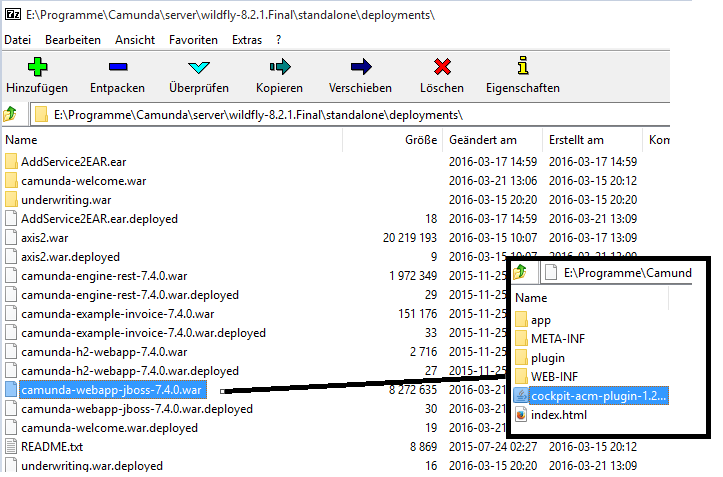This screenshot has height=477, width=723.
Task: Click the folder icon of camunda-welcome.war
Action: pos(11,180)
